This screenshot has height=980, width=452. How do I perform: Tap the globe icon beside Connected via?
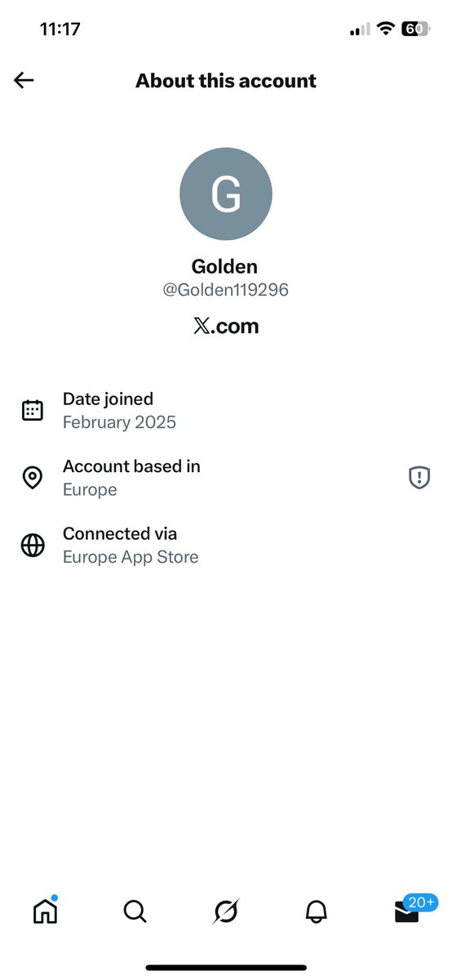pyautogui.click(x=33, y=546)
